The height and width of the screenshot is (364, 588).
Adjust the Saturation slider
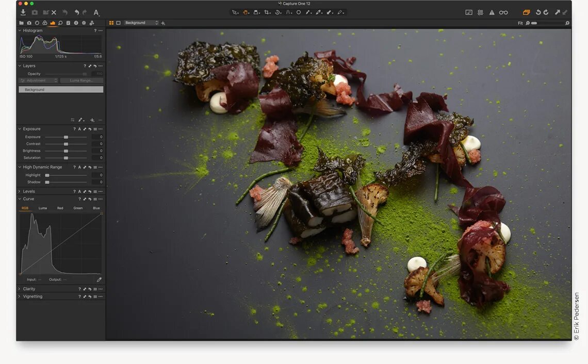click(66, 158)
